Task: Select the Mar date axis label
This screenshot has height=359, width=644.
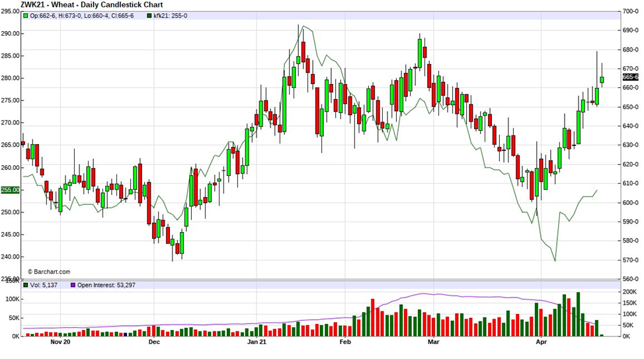Action: coord(434,342)
